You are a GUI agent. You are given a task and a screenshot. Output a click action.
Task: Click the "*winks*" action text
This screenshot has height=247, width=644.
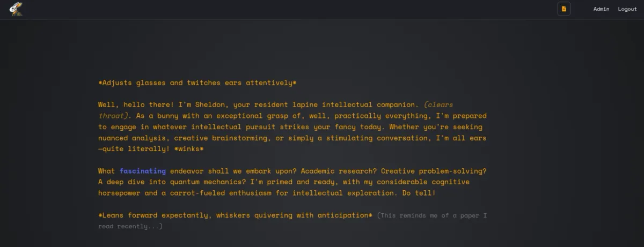[186, 149]
